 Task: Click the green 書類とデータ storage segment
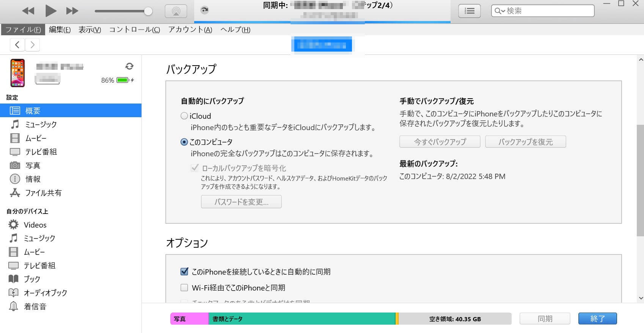(302, 319)
